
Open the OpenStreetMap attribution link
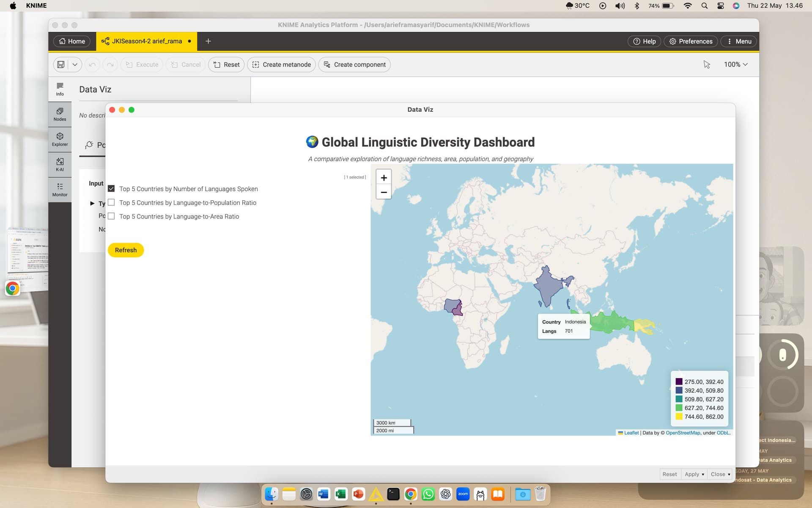click(x=683, y=433)
